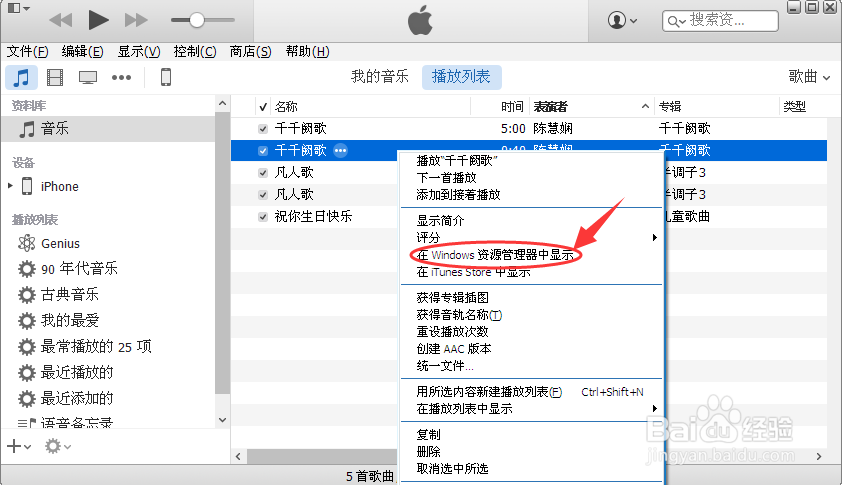Sort by the 时间 column header

[x=512, y=107]
